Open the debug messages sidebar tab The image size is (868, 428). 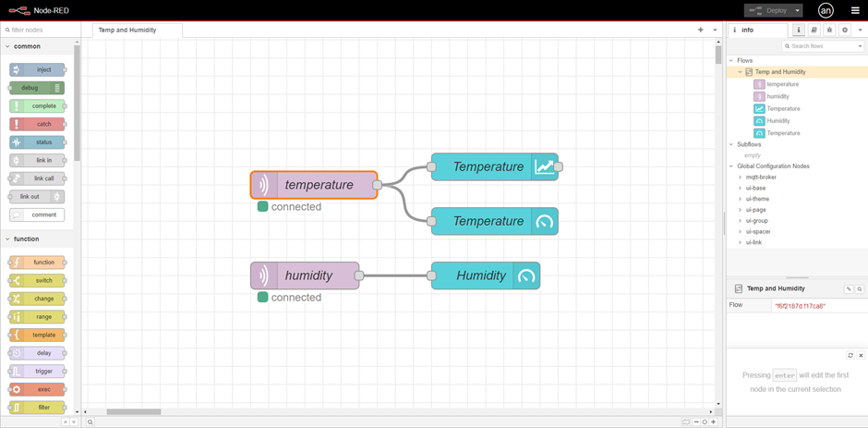829,30
